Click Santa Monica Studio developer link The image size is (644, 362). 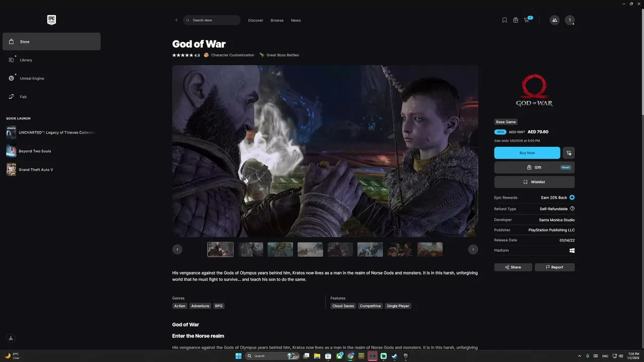point(556,220)
